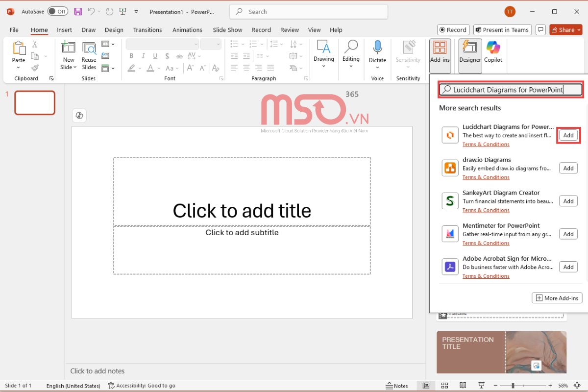The image size is (588, 392).
Task: Click the Mentimeter add-in icon
Action: click(450, 234)
